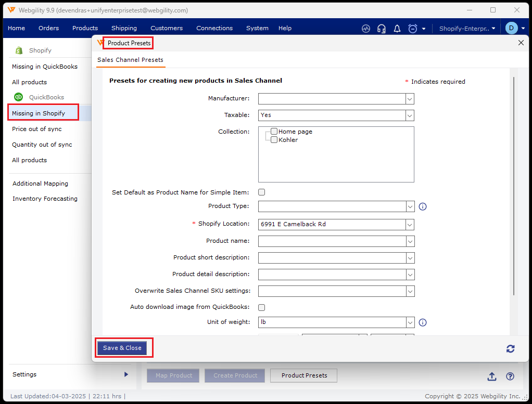Open the headset support icon
Screen dimensions: 532x404
[x=382, y=29]
